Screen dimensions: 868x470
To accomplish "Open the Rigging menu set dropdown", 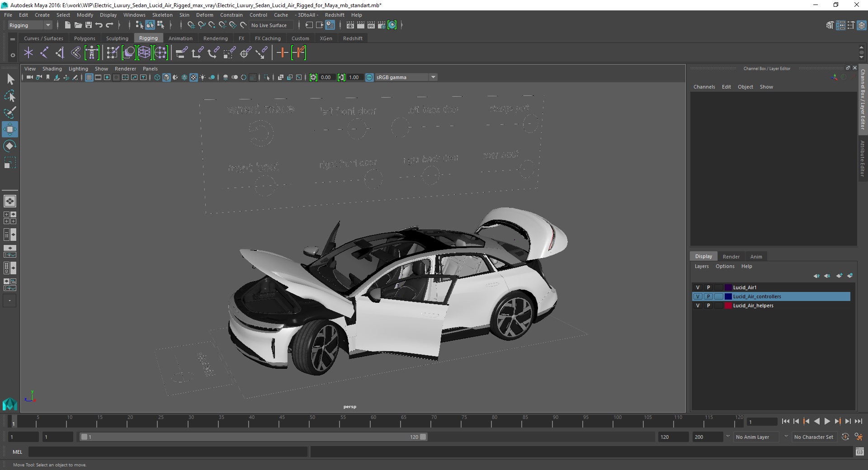I will point(30,25).
